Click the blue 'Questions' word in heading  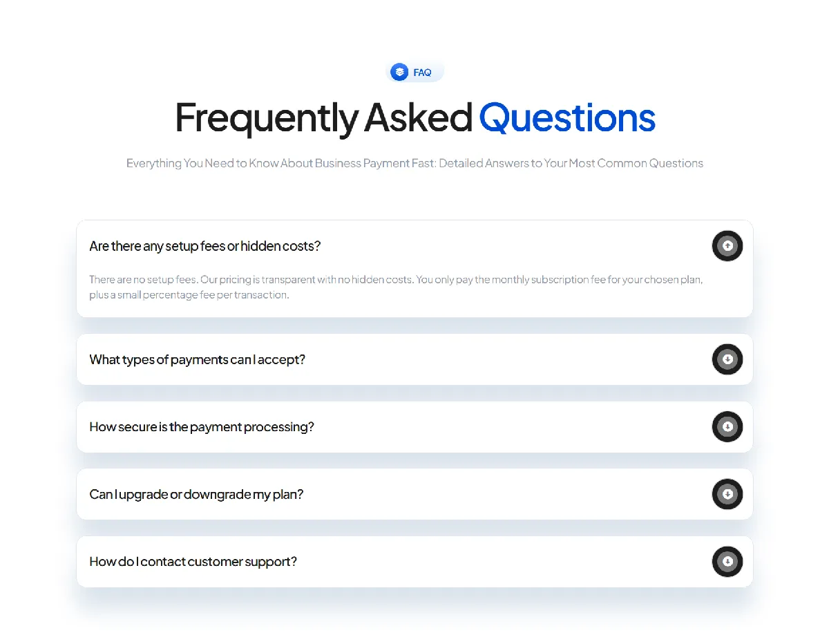(567, 117)
